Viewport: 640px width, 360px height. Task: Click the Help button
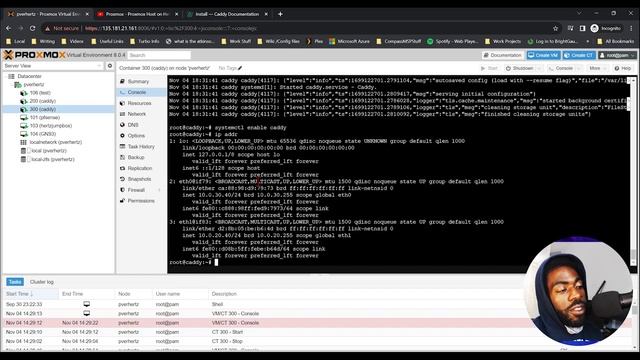coord(623,68)
